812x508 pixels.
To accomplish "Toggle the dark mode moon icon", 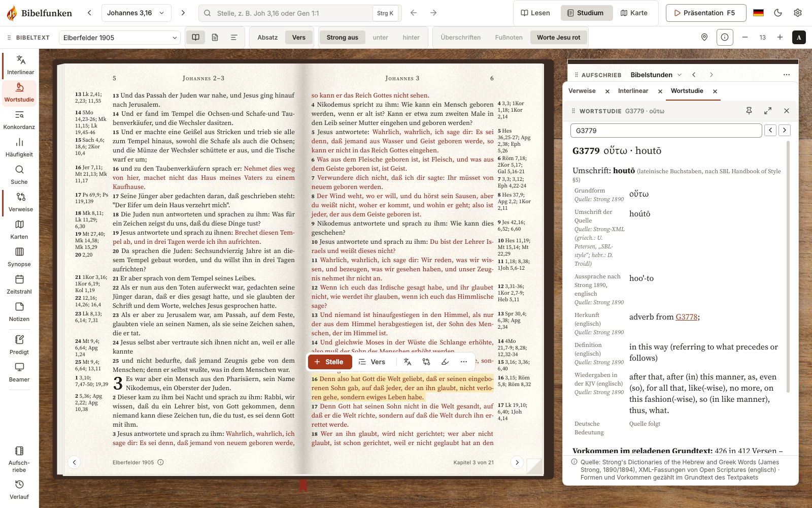I will [778, 13].
